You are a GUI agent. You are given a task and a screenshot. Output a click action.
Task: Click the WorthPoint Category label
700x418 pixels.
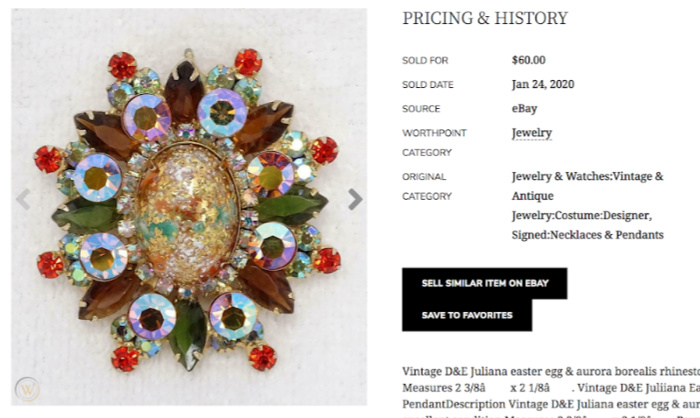(x=434, y=142)
